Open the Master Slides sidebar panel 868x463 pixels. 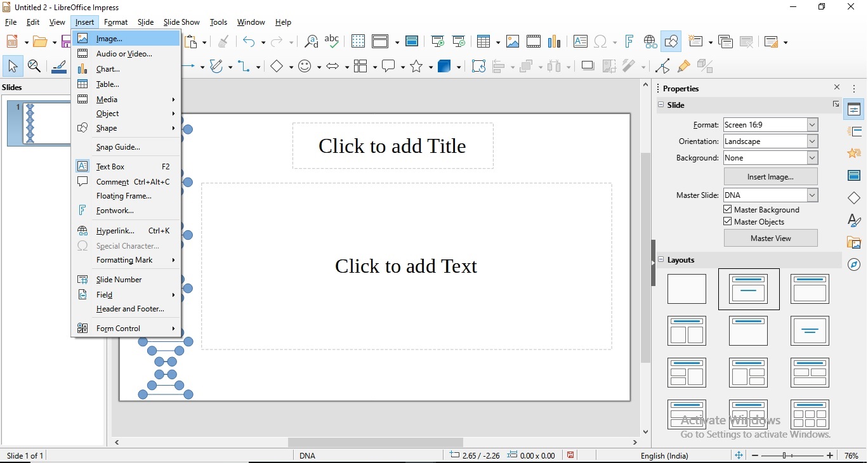click(853, 176)
